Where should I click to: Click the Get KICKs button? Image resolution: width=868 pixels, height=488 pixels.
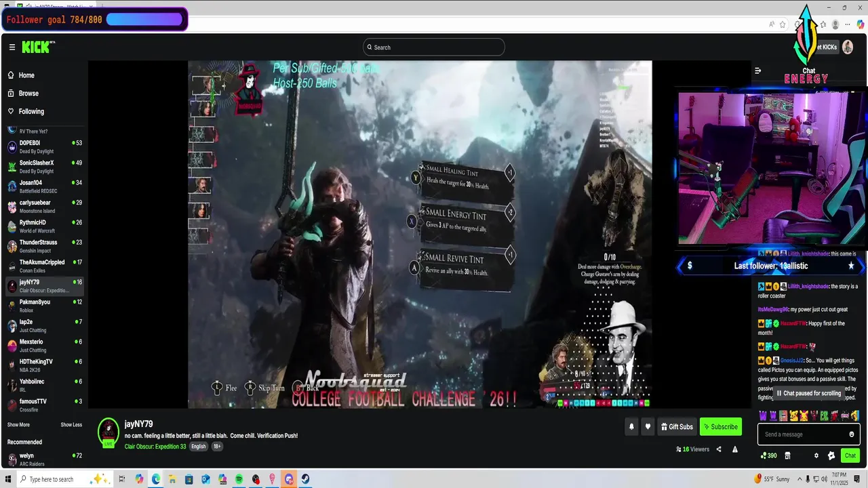coord(826,47)
